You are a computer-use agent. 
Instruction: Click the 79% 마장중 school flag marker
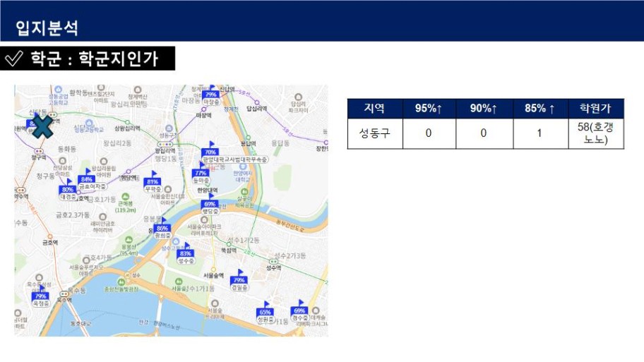click(211, 95)
